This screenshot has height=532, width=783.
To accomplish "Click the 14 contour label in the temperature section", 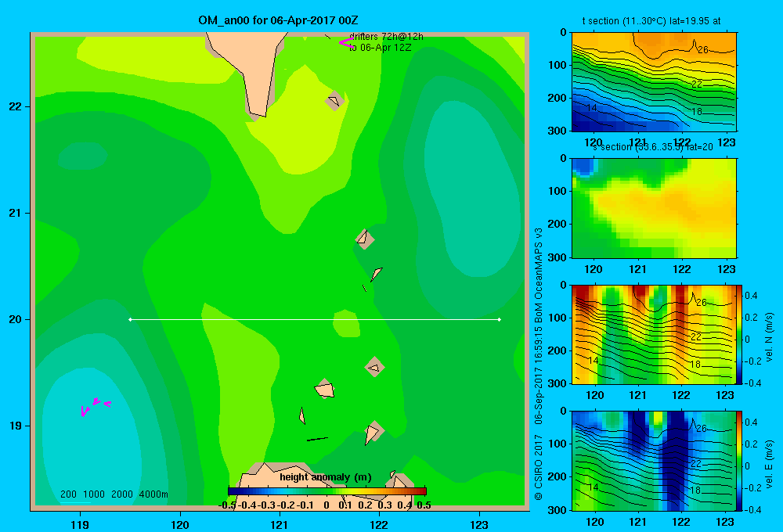I will (591, 107).
